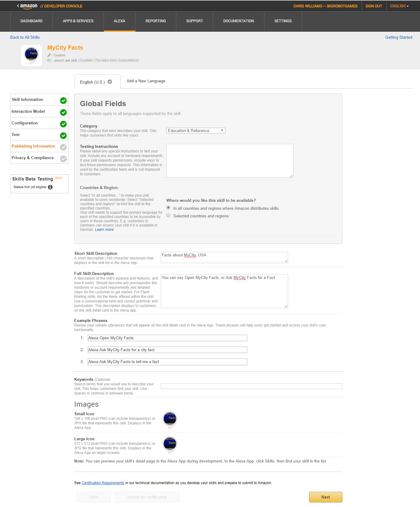Click the Large Icon image preview

click(170, 445)
